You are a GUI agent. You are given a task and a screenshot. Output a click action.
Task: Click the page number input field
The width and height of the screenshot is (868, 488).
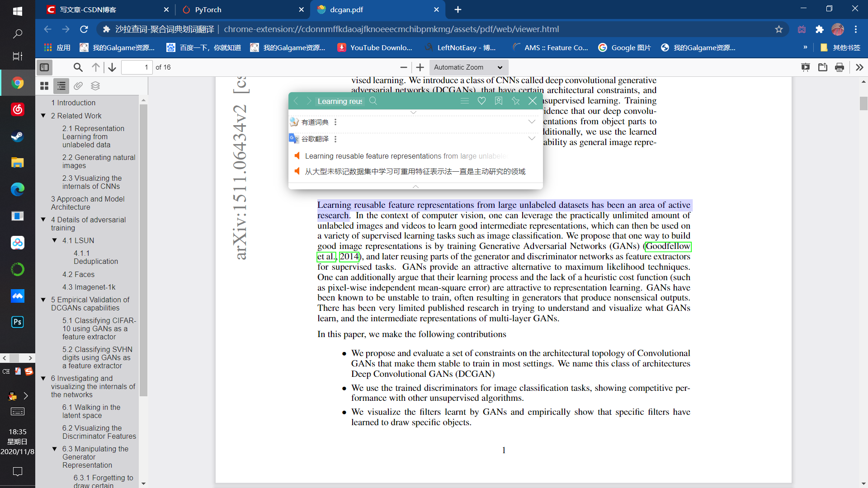tap(137, 67)
